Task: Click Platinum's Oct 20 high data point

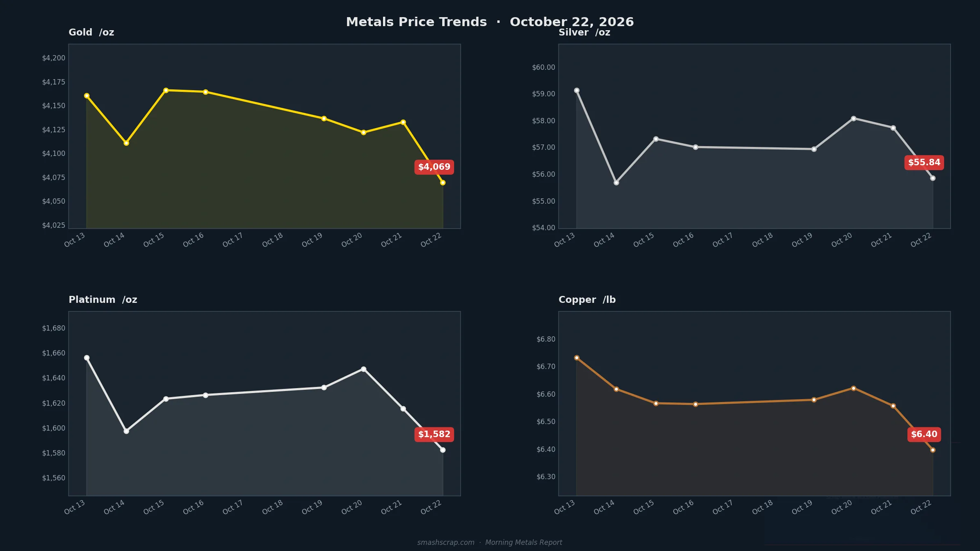Action: [x=363, y=369]
